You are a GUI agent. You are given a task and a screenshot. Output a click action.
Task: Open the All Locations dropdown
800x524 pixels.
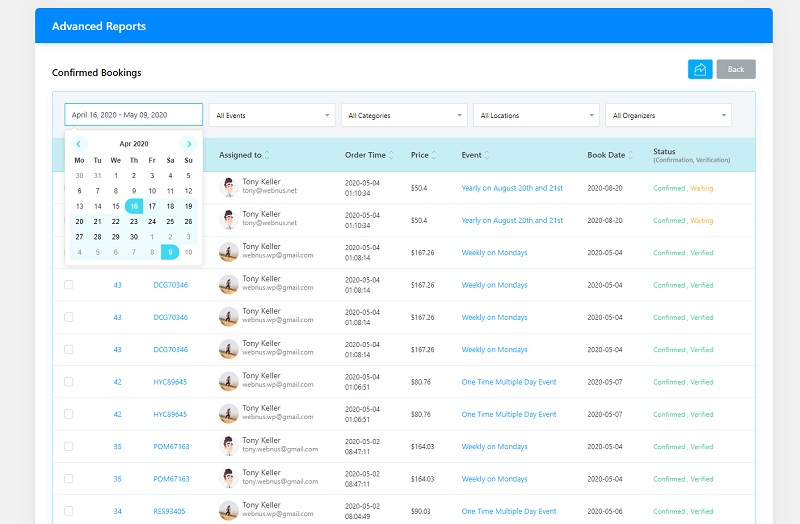click(x=536, y=115)
